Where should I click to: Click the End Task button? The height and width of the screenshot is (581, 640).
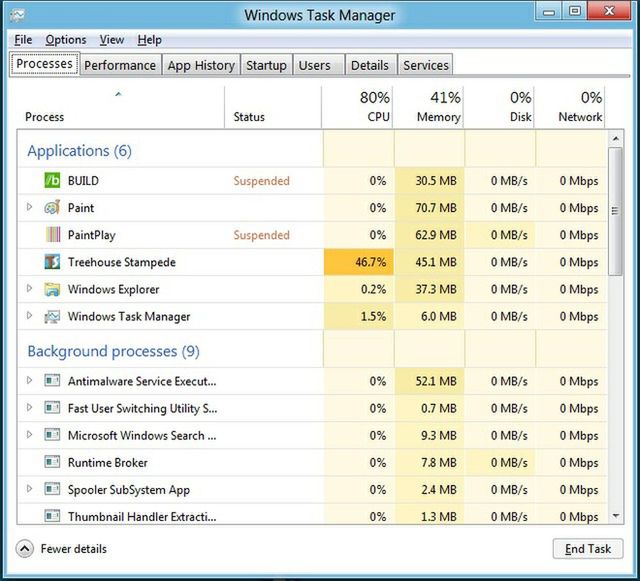(x=588, y=549)
